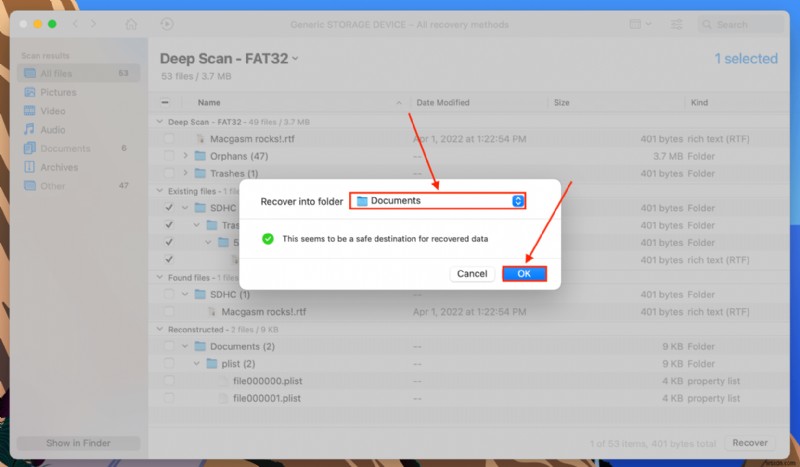The width and height of the screenshot is (800, 467).
Task: Toggle the select-all checkbox in header
Action: (165, 102)
